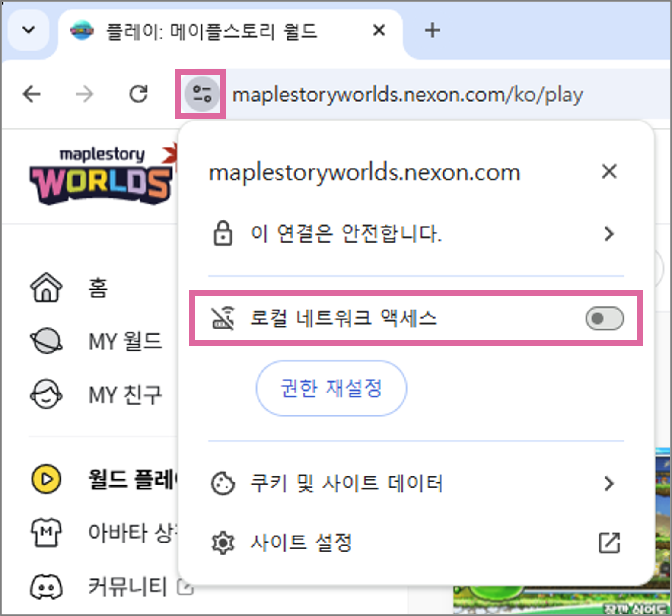Open 사이트 설정 in new tab
672x616 pixels.
tap(608, 543)
